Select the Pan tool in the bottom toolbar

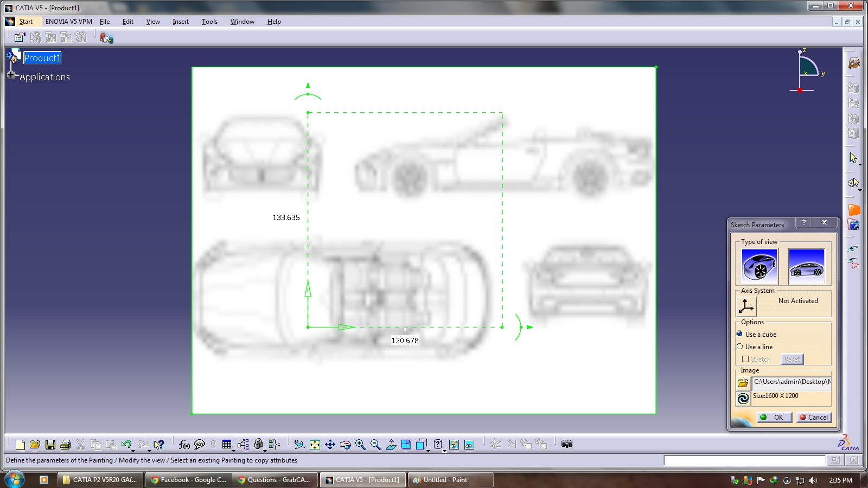330,444
